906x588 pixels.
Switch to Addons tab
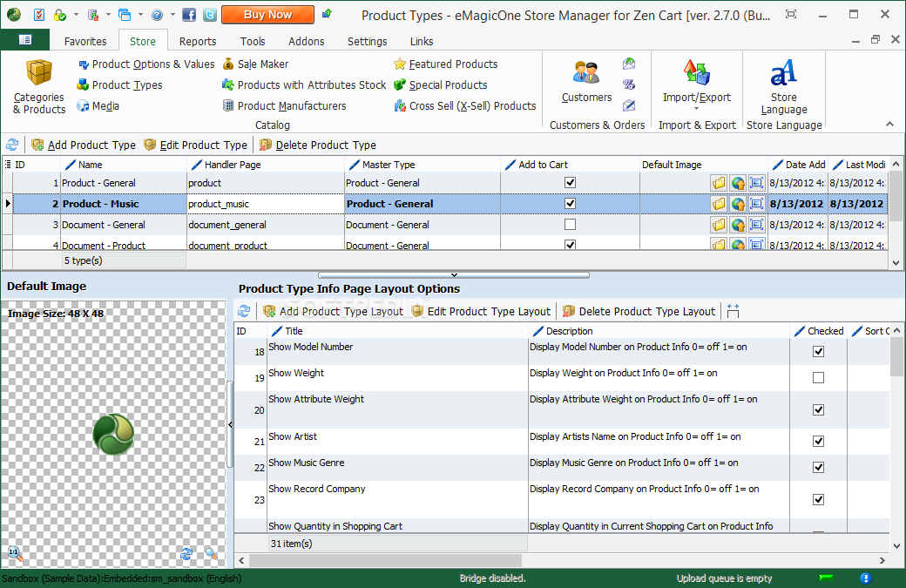tap(307, 42)
